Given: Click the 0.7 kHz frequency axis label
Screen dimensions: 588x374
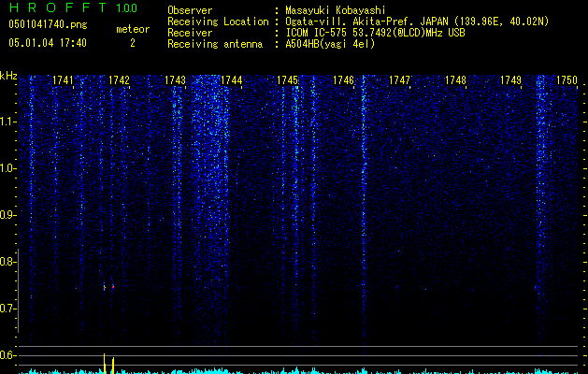Looking at the screenshot, I should coord(7,309).
